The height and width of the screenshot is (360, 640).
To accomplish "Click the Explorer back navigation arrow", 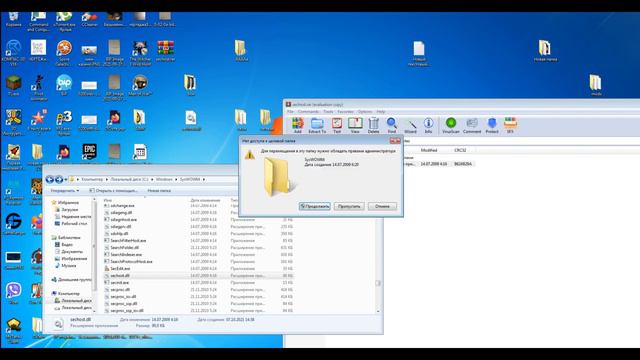I will tap(50, 179).
